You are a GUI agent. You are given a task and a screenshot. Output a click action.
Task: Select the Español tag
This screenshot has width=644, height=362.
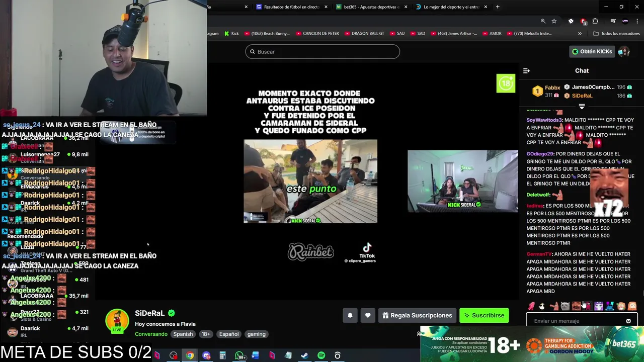coord(229,334)
